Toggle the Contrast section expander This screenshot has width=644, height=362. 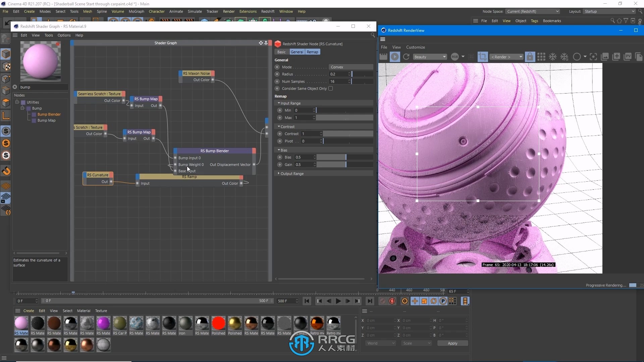click(x=278, y=126)
